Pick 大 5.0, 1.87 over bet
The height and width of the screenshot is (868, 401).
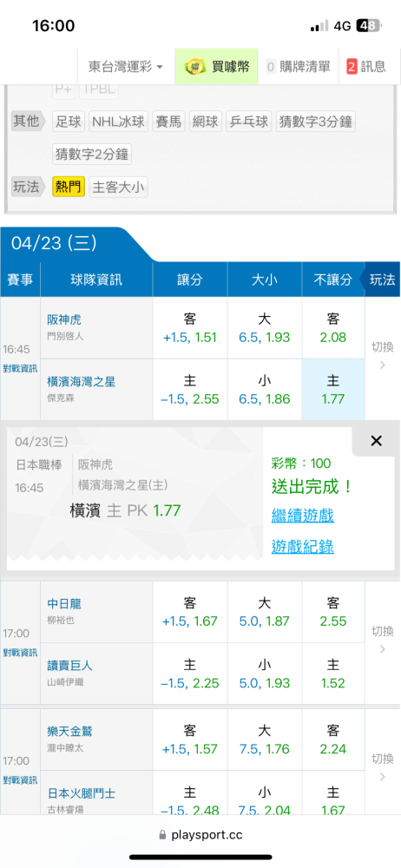coord(265,612)
